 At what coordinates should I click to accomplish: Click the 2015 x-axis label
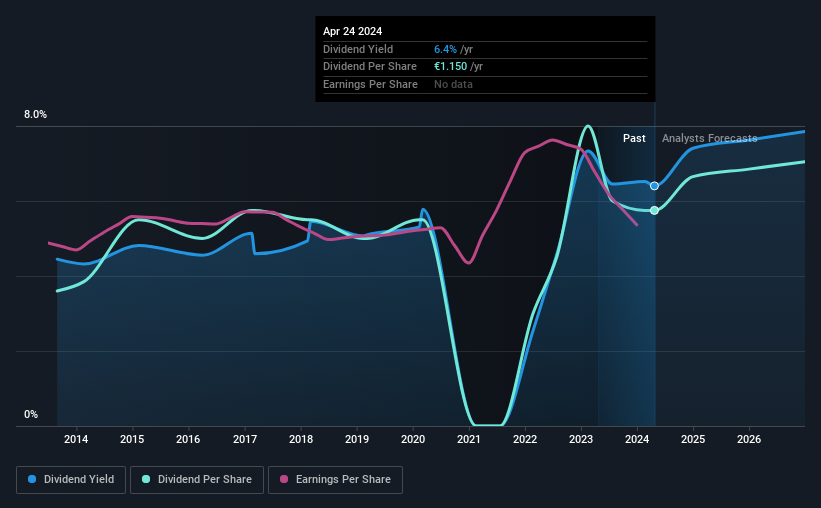pos(132,439)
